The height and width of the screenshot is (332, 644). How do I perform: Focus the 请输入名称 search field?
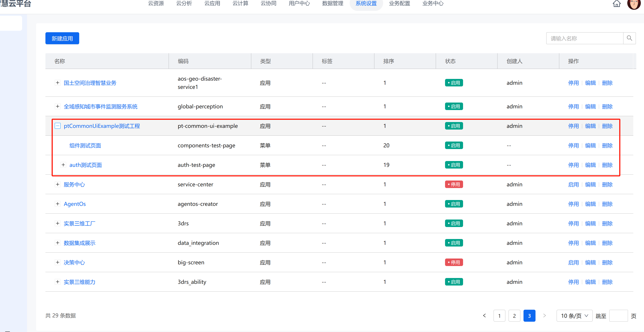coord(584,38)
